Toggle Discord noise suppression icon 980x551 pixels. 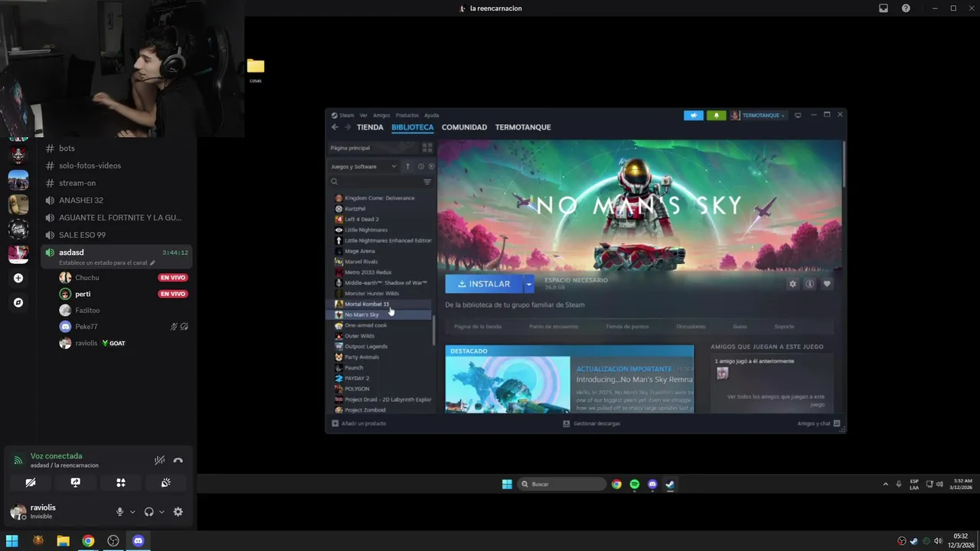(x=159, y=461)
